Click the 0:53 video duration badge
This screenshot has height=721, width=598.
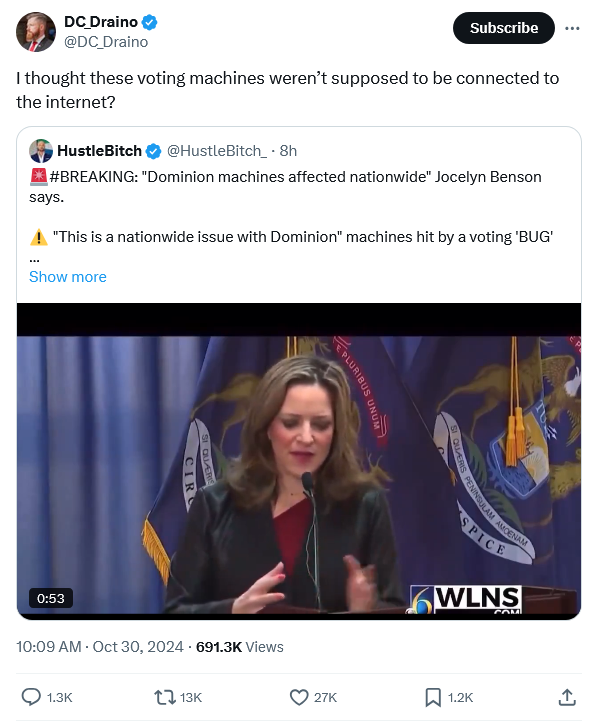pyautogui.click(x=51, y=598)
